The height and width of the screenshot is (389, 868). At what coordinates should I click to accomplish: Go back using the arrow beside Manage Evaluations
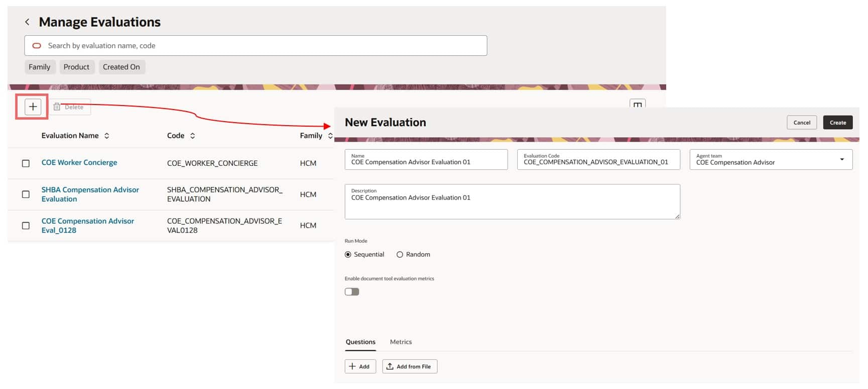tap(27, 22)
